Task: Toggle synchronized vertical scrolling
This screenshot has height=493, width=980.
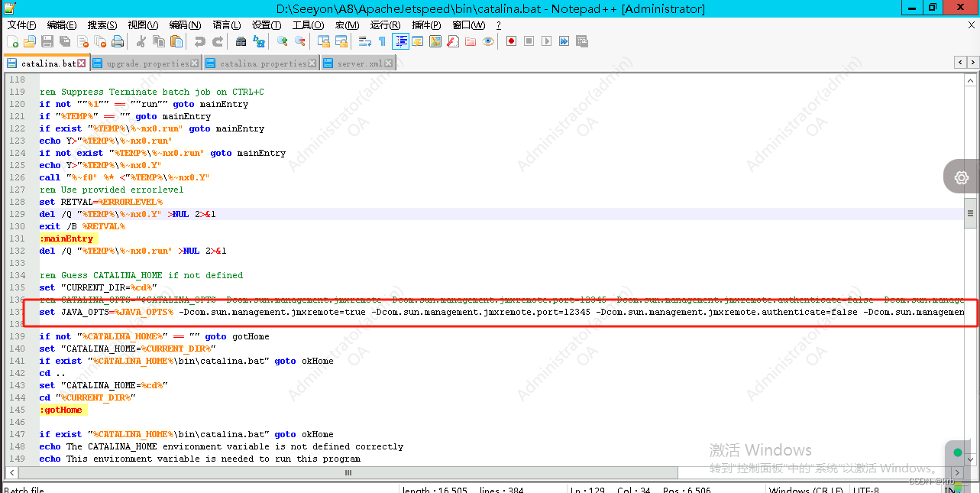Action: pyautogui.click(x=323, y=41)
